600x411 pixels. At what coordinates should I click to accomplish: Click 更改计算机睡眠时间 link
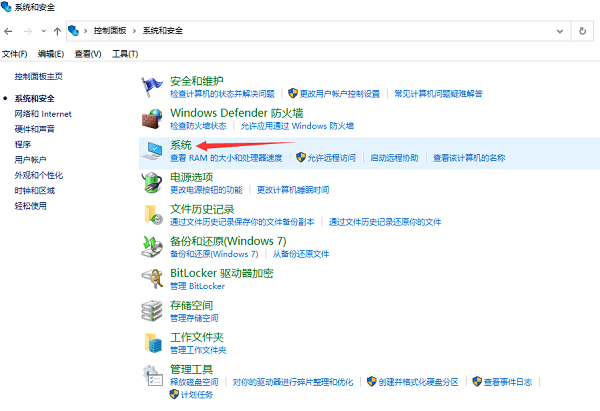[293, 190]
